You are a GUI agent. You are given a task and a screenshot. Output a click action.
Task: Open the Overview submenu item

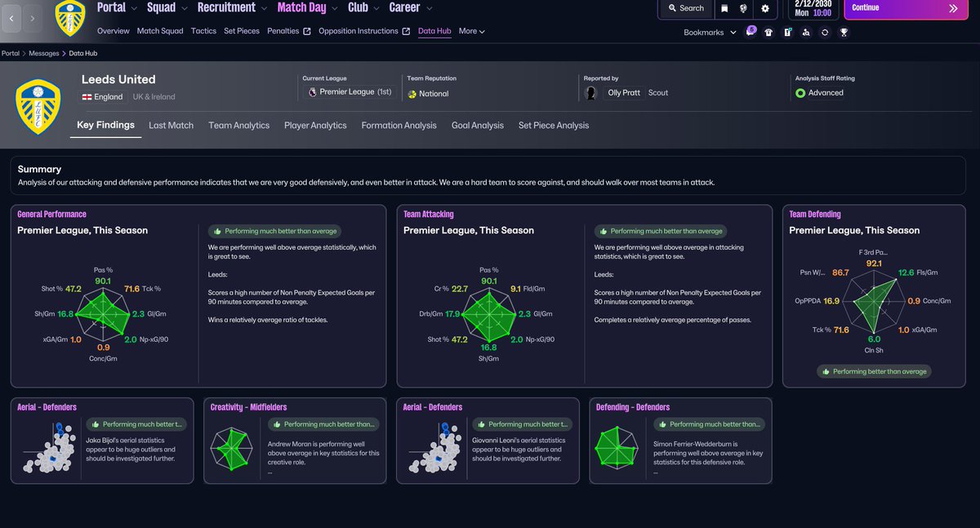pos(114,31)
